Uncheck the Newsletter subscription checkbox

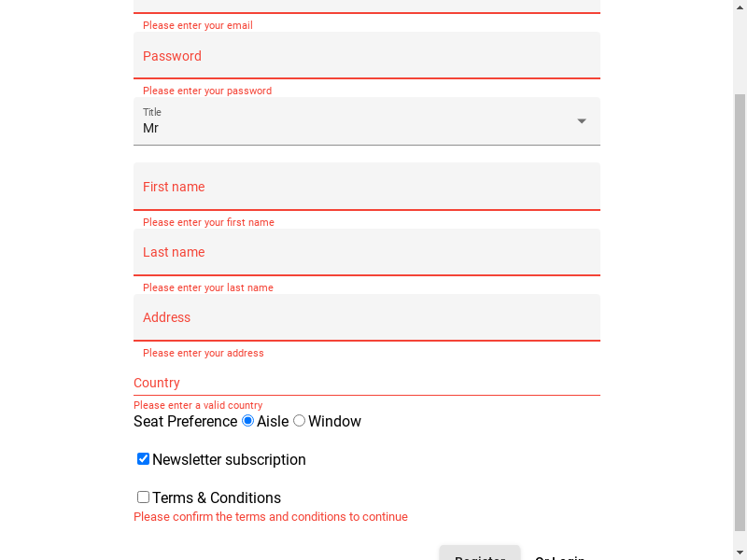coord(144,459)
